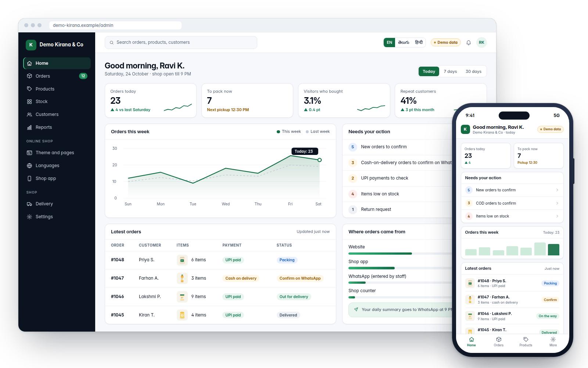The height and width of the screenshot is (368, 588).
Task: Click the Settings gear icon in sidebar
Action: click(x=29, y=217)
